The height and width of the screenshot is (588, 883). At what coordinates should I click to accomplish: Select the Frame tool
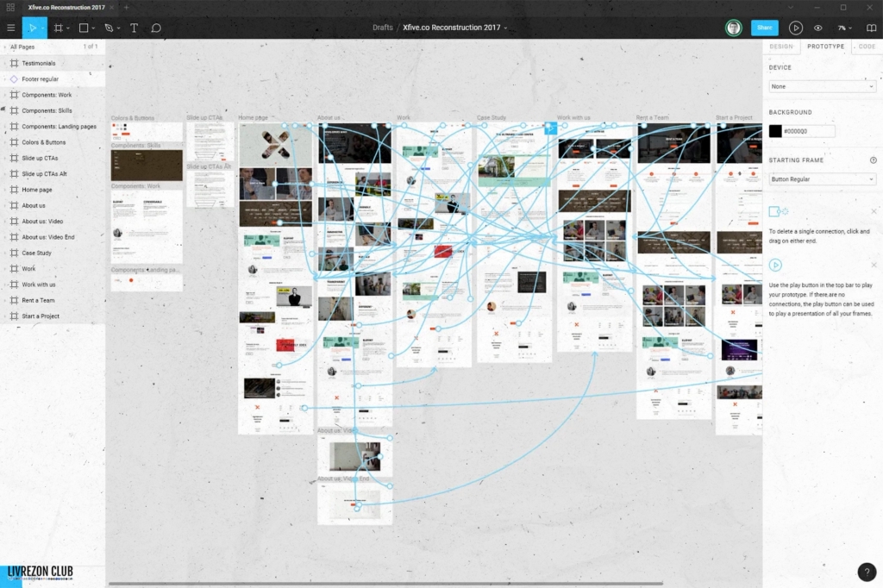coord(58,28)
